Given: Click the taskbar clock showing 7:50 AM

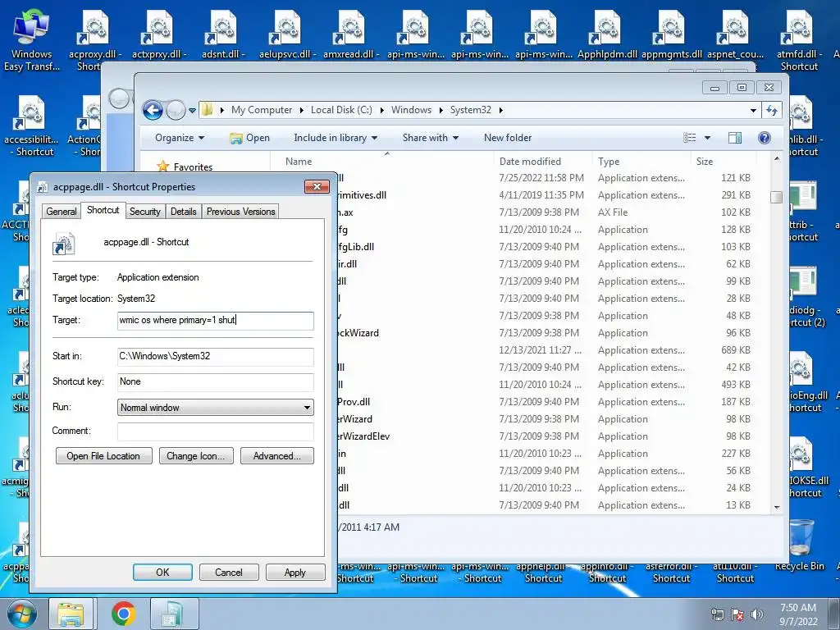Looking at the screenshot, I should click(798, 614).
